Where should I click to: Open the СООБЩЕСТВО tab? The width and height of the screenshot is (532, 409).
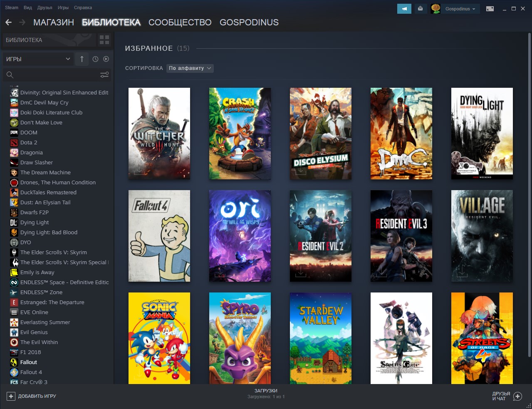180,22
